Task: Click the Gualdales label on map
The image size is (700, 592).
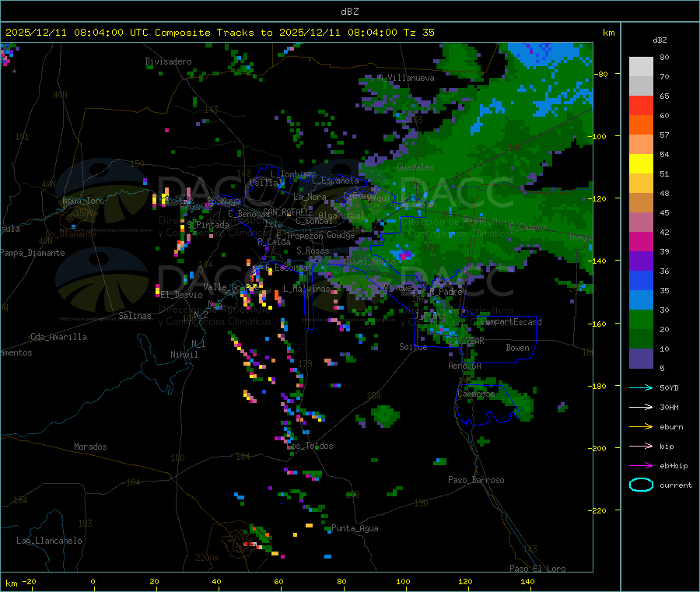Action: [x=415, y=167]
